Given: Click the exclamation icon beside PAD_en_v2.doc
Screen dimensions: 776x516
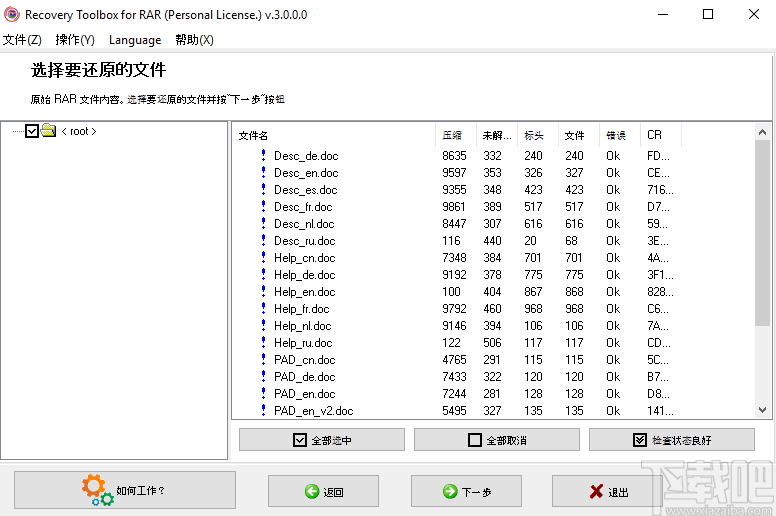Looking at the screenshot, I should tap(263, 410).
